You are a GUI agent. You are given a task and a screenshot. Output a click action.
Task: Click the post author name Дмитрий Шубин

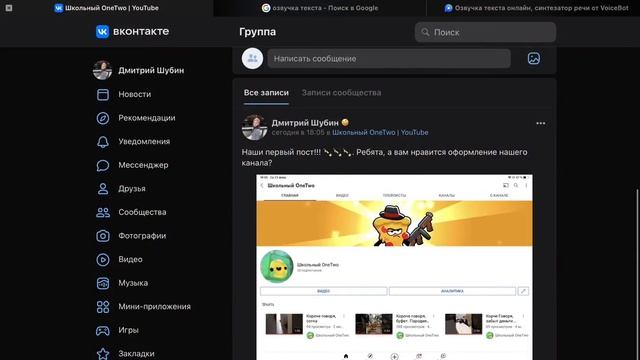(x=305, y=122)
